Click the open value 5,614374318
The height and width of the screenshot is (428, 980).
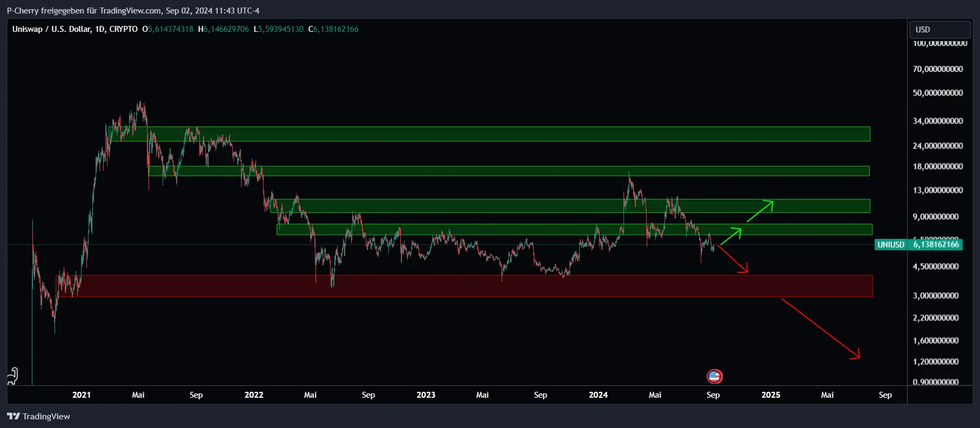[x=171, y=29]
